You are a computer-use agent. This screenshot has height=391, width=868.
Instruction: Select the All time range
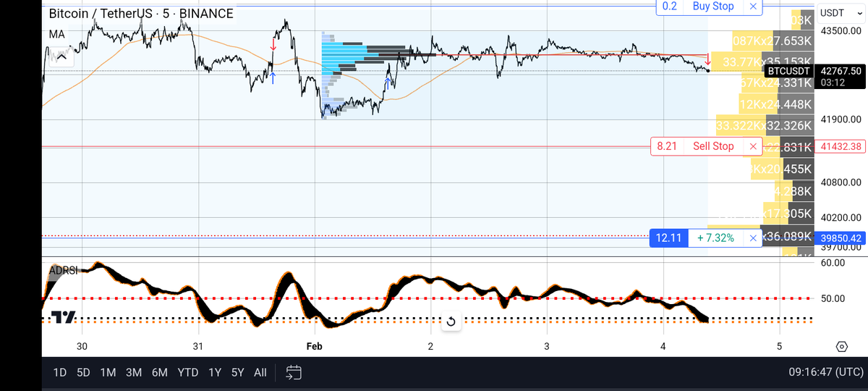point(260,373)
